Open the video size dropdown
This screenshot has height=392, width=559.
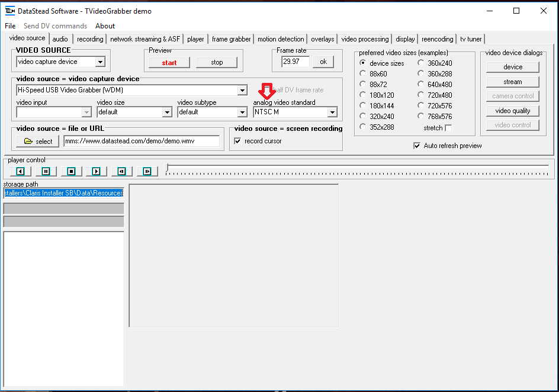pyautogui.click(x=167, y=112)
